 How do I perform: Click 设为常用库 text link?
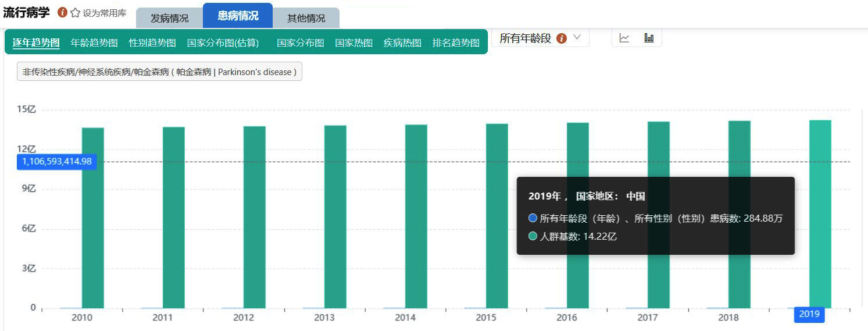104,13
